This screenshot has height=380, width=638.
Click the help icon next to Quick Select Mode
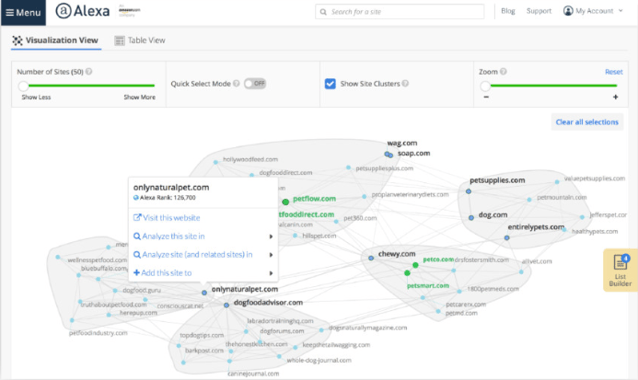click(x=236, y=83)
